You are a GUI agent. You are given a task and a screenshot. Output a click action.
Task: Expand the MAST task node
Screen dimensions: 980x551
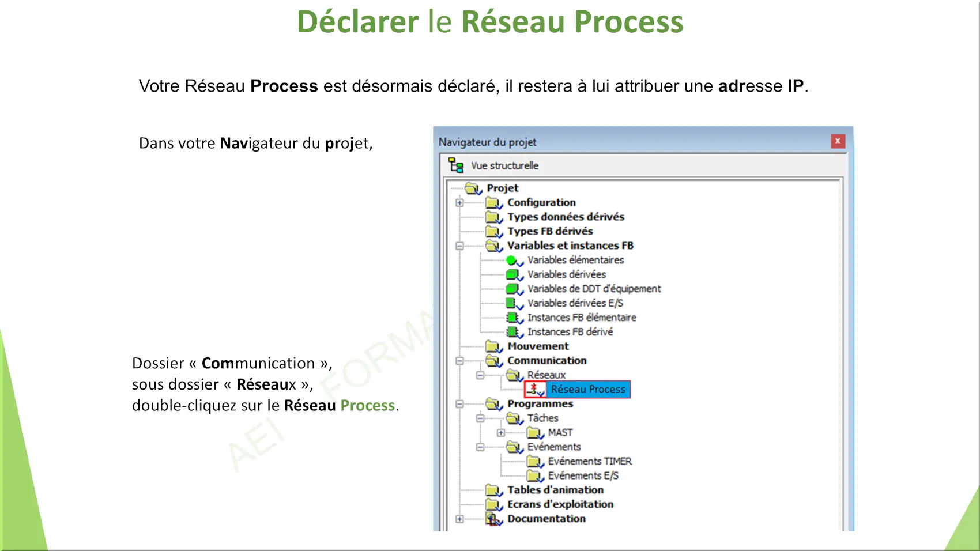pyautogui.click(x=501, y=433)
